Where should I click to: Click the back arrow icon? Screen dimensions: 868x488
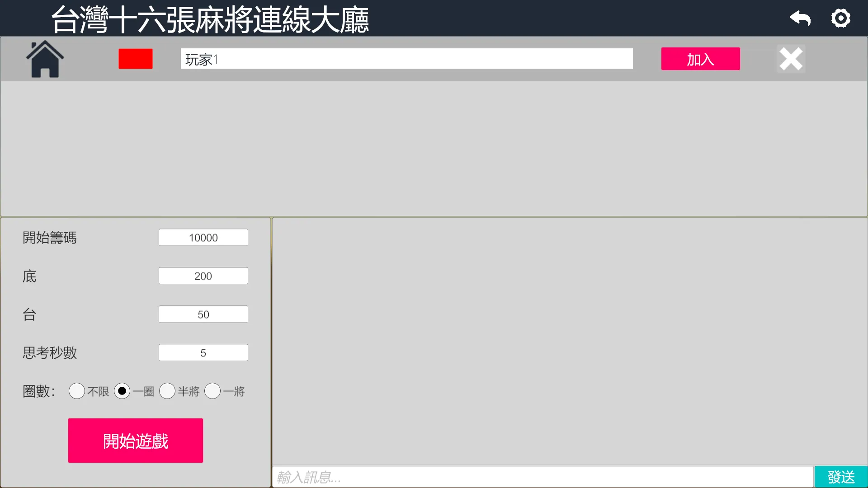click(800, 18)
